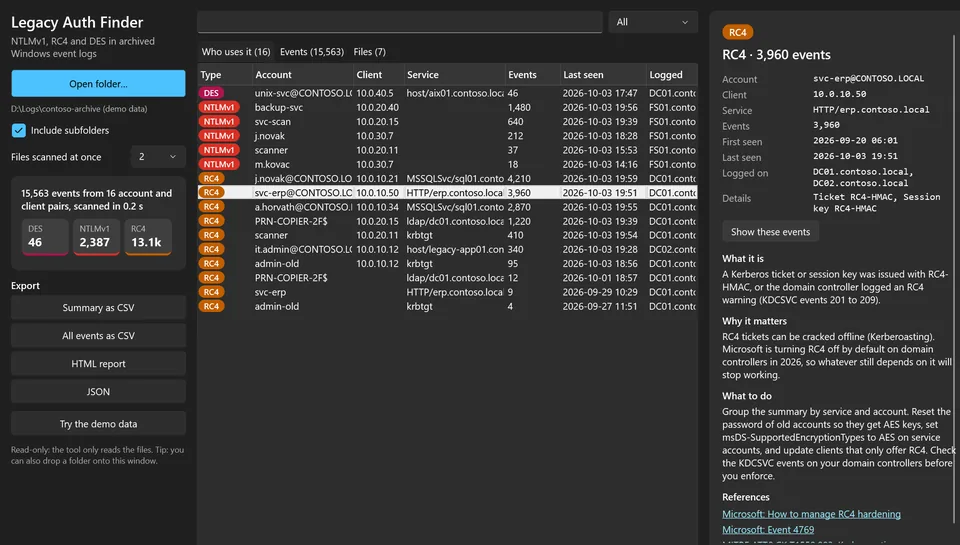Image resolution: width=960 pixels, height=545 pixels.
Task: Open Microsoft: How to manage RC4 hardening link
Action: pyautogui.click(x=811, y=514)
